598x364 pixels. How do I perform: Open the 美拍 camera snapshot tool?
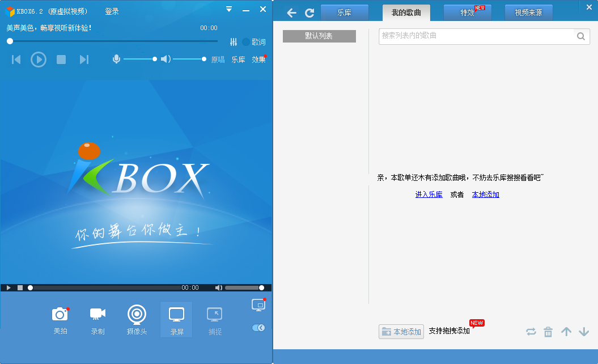coord(60,320)
